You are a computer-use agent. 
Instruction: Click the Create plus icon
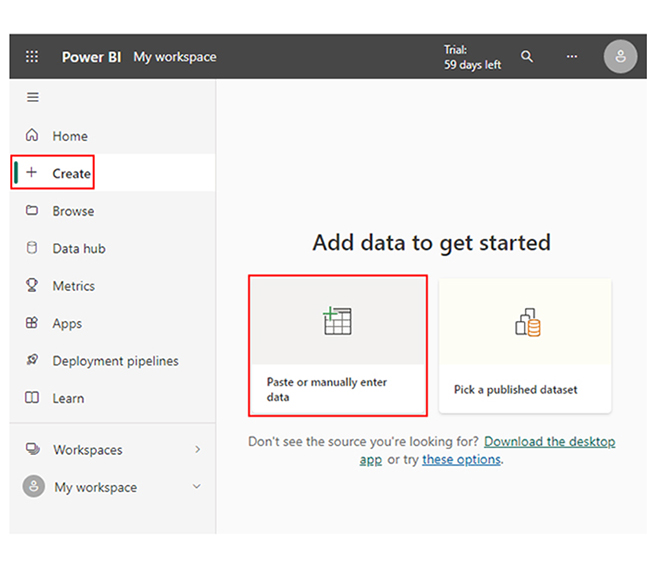point(32,172)
